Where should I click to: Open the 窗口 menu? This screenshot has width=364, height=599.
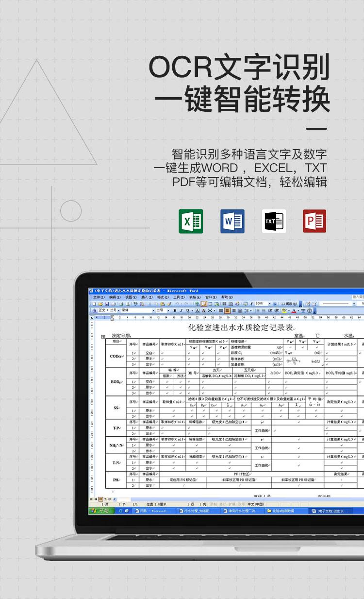[x=211, y=297]
